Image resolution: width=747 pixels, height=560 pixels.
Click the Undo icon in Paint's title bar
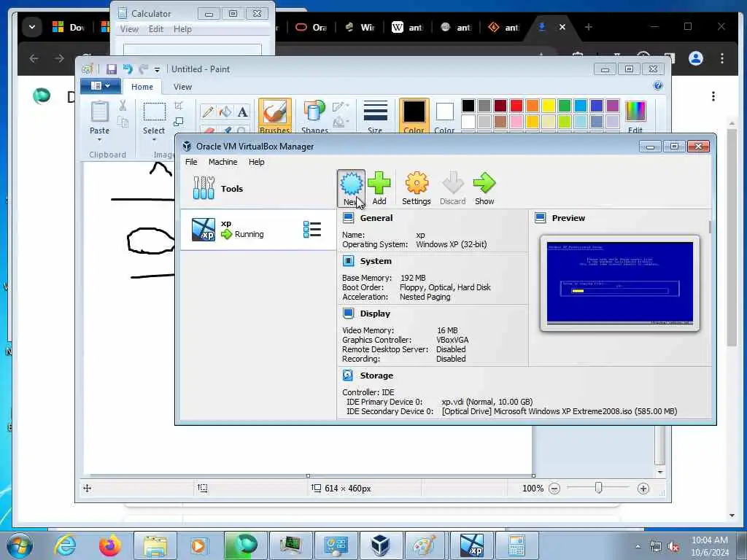coord(128,69)
